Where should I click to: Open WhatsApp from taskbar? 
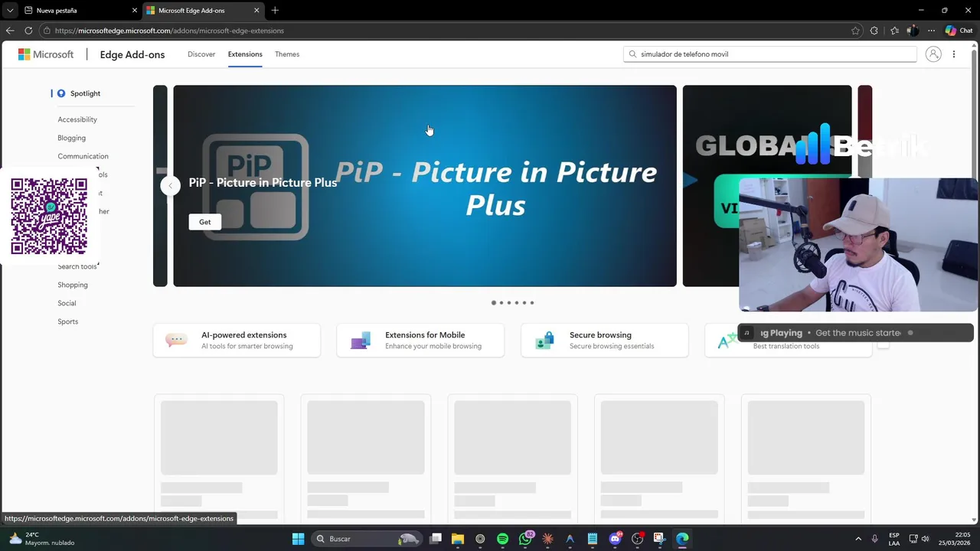[525, 539]
